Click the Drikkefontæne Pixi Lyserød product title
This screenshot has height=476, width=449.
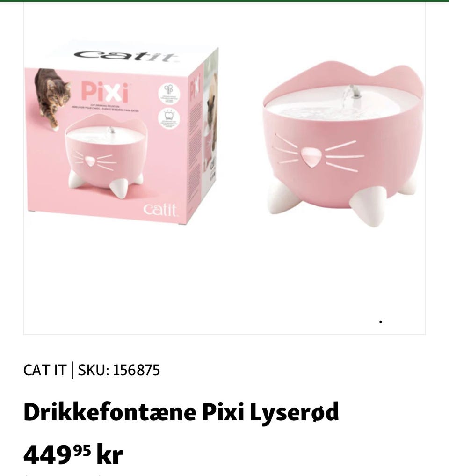(181, 412)
